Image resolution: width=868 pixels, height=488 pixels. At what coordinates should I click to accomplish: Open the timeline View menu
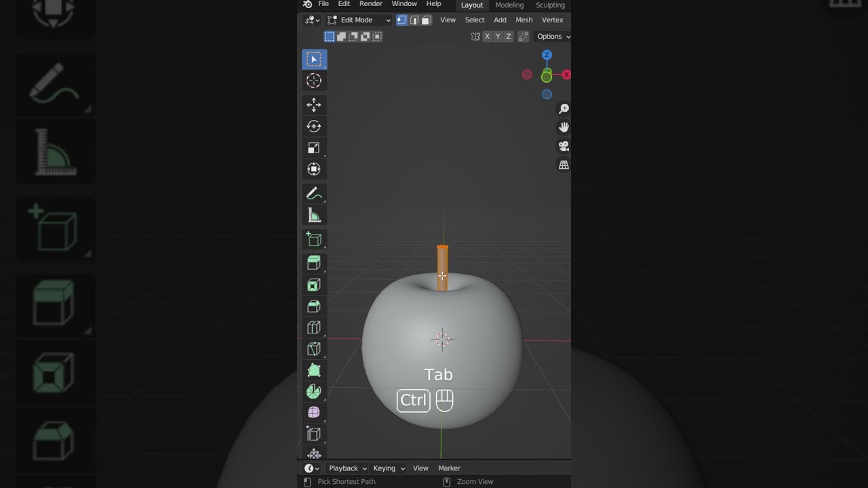tap(420, 468)
